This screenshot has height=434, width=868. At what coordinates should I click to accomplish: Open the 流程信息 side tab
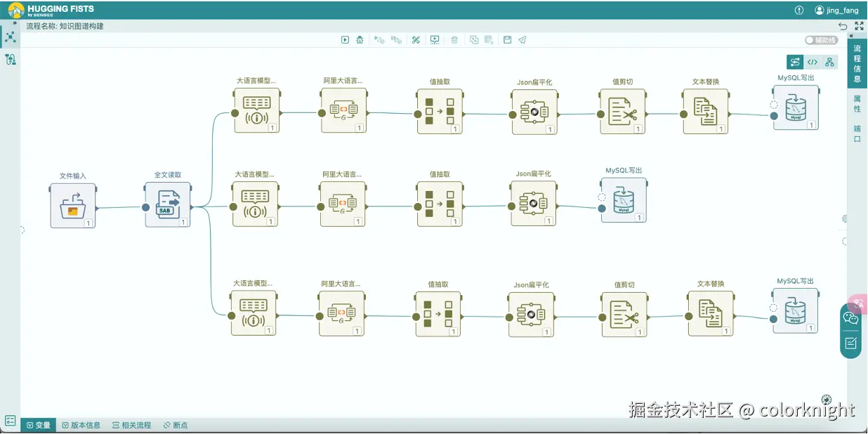coord(857,64)
